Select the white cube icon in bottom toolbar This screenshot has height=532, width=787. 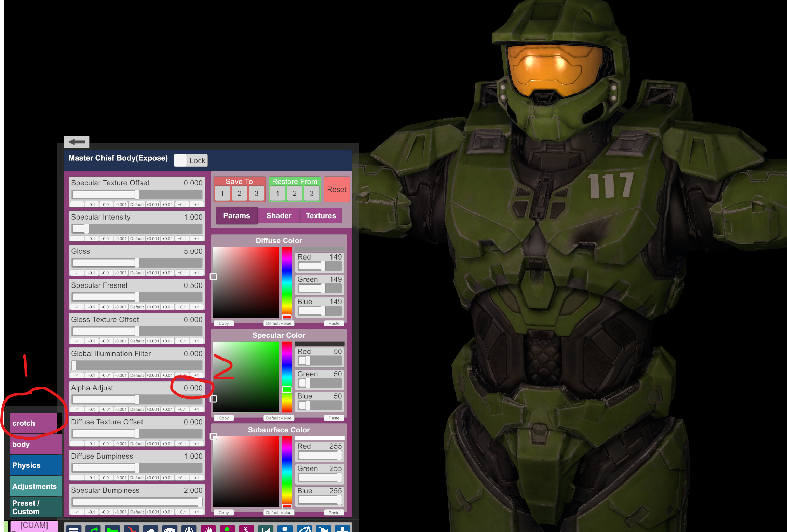(x=170, y=528)
